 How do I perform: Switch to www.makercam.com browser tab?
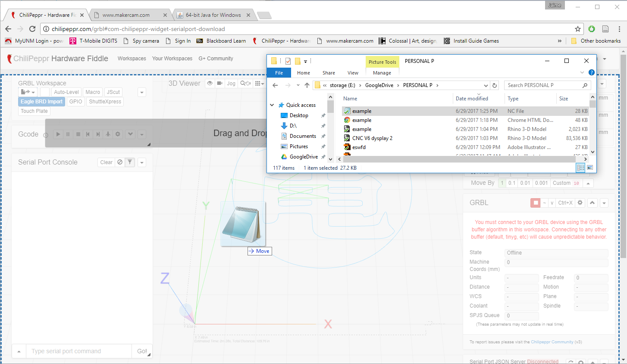pyautogui.click(x=130, y=15)
